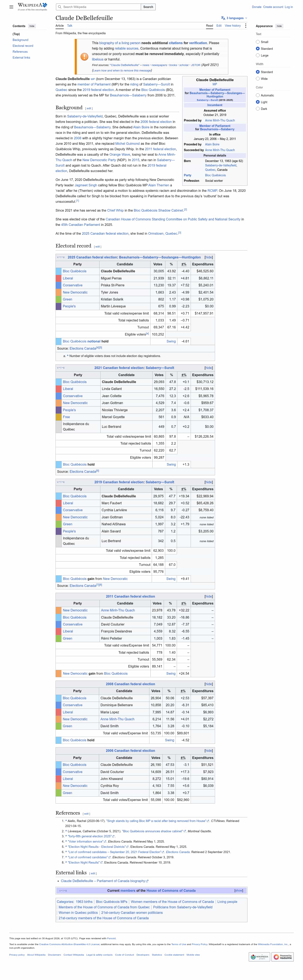
Task: Open the RCMP link
Action: click(x=212, y=191)
